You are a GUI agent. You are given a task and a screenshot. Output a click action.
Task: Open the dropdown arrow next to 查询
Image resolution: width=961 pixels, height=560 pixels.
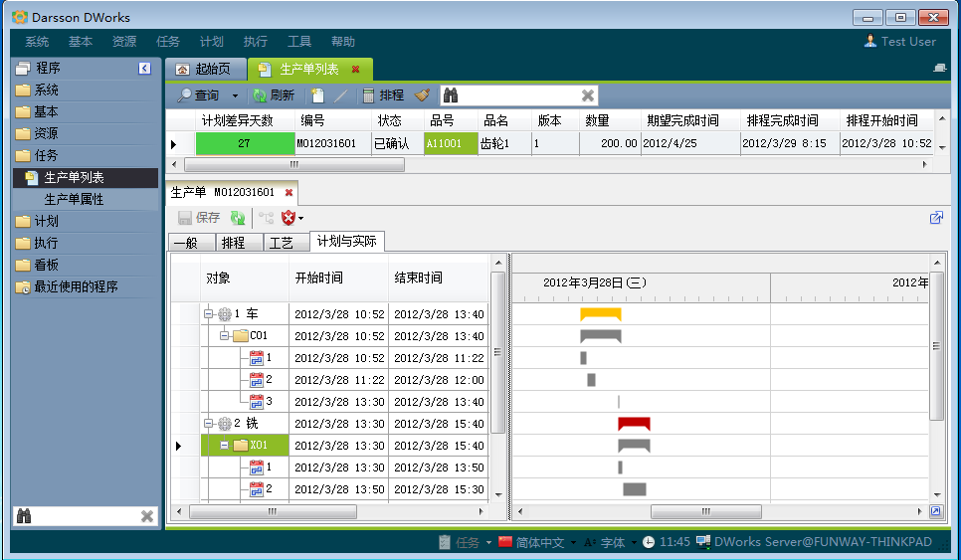236,96
